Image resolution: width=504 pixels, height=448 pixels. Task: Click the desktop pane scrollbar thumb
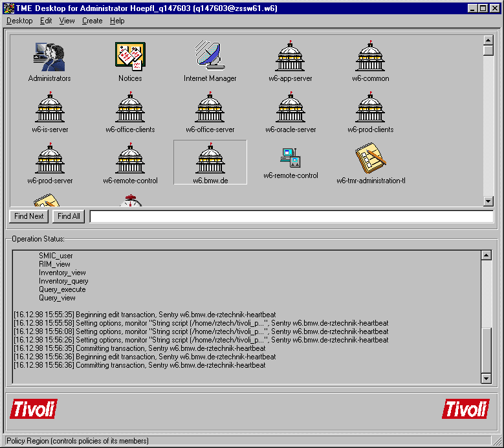coord(488,50)
